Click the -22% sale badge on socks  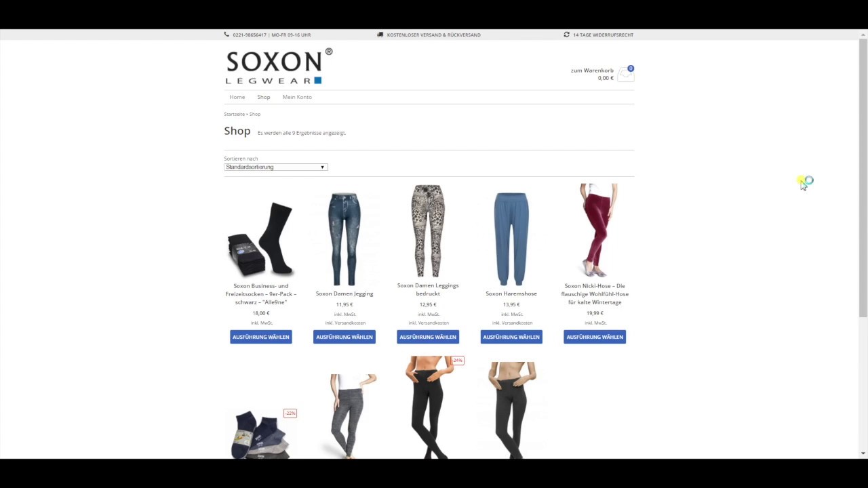290,413
